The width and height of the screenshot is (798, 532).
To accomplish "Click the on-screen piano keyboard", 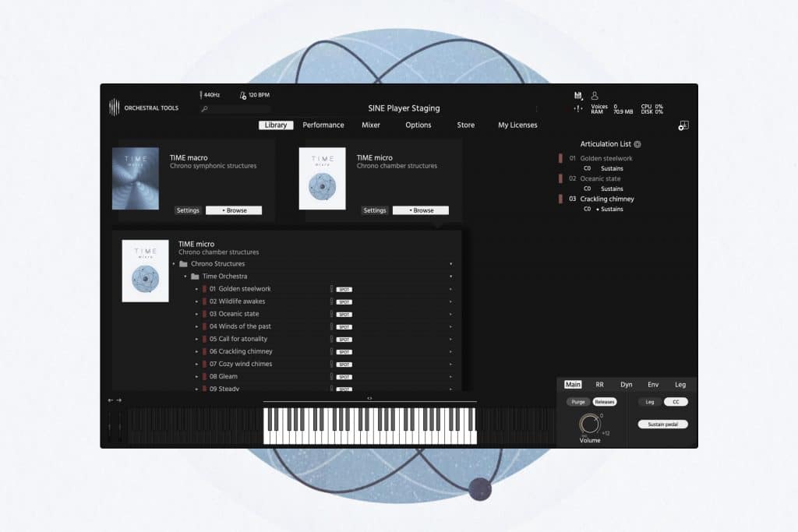I will [x=370, y=426].
